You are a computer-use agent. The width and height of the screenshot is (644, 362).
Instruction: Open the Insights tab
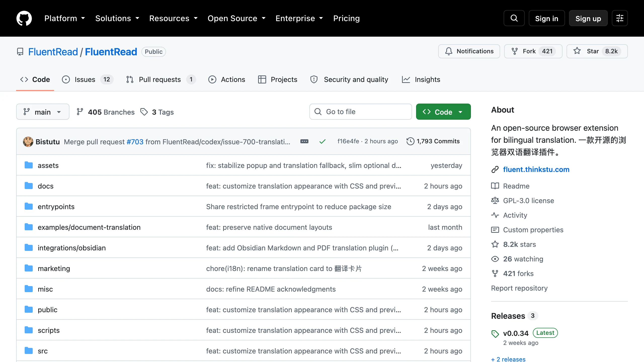[421, 79]
